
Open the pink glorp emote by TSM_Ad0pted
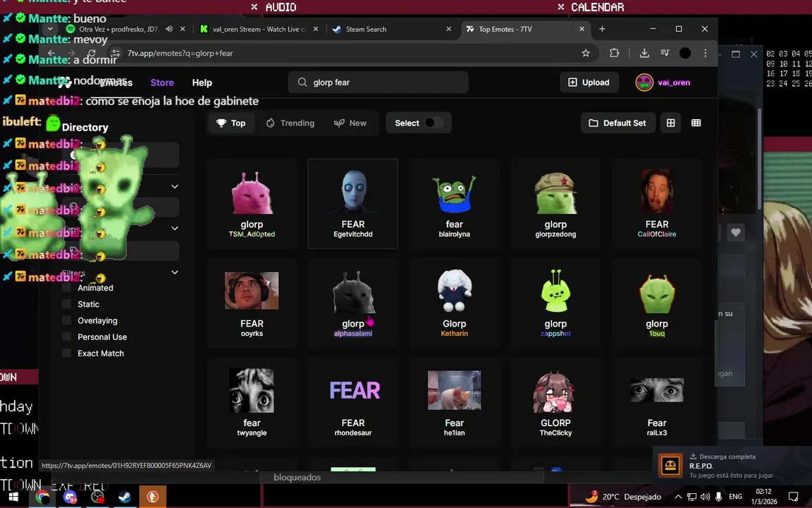pos(252,204)
